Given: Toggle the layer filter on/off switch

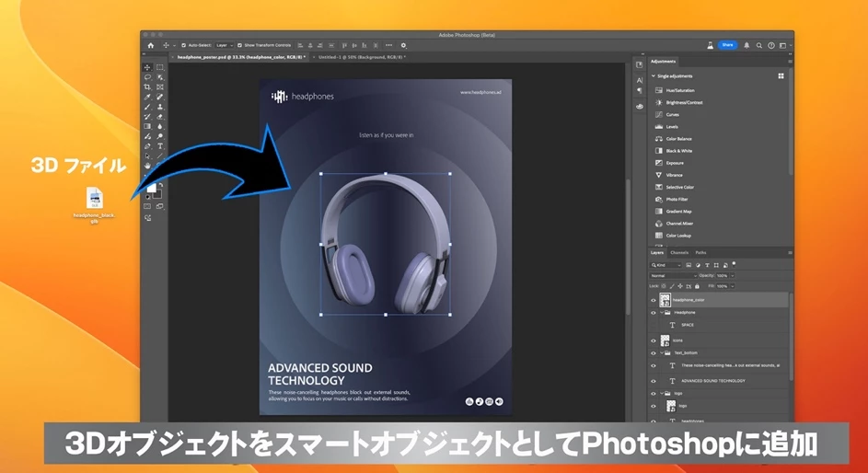Looking at the screenshot, I should click(734, 264).
